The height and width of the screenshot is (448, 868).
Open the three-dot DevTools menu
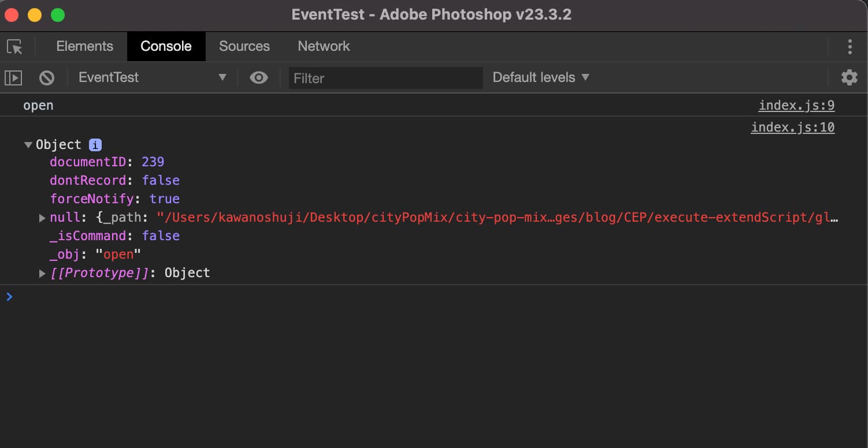coord(850,47)
